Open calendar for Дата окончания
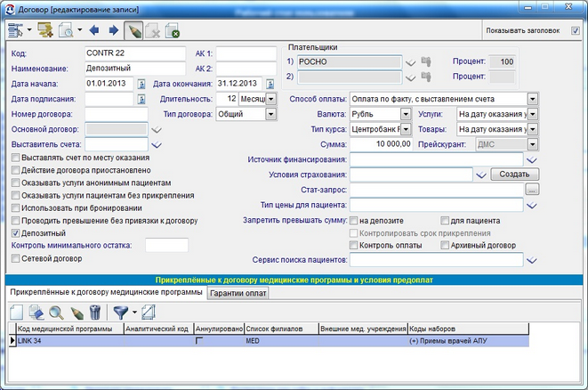The width and height of the screenshot is (588, 390). coord(270,84)
